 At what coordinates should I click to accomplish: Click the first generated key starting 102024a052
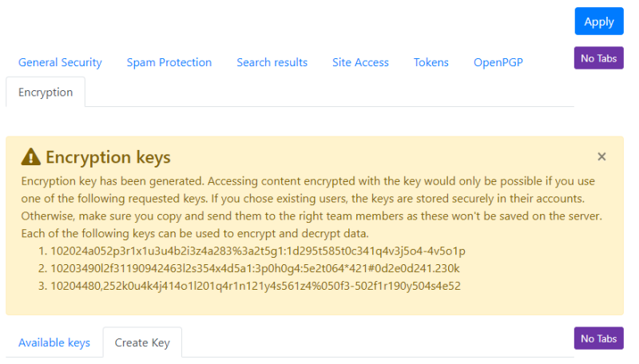click(x=257, y=251)
